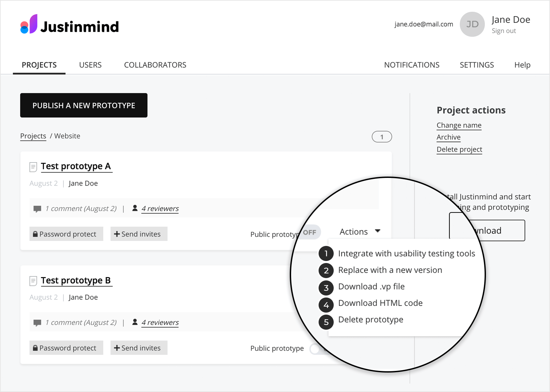550x392 pixels.
Task: Open the Help menu item
Action: (x=522, y=65)
